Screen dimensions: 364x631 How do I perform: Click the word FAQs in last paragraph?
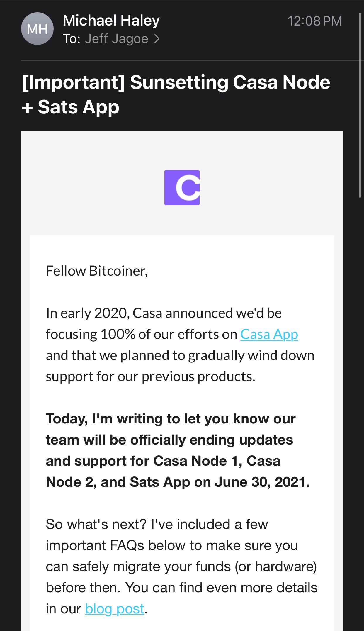click(127, 545)
